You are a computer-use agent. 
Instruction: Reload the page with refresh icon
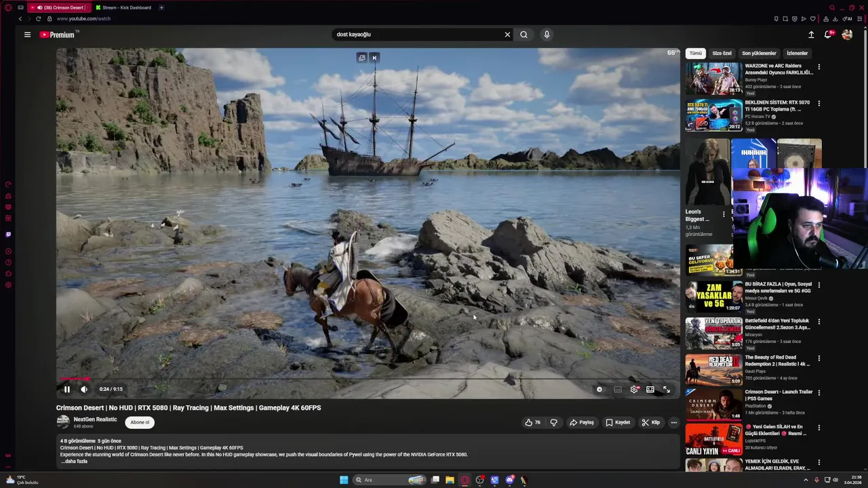(38, 19)
